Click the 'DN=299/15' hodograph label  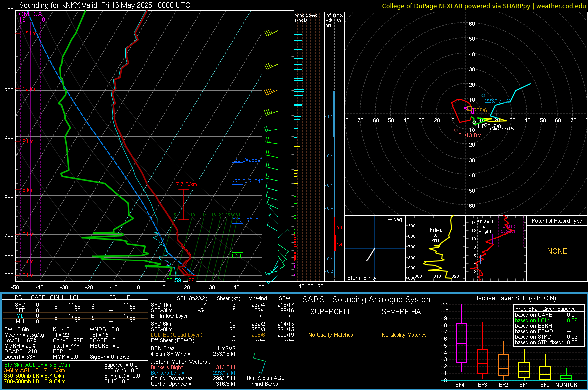(x=501, y=128)
